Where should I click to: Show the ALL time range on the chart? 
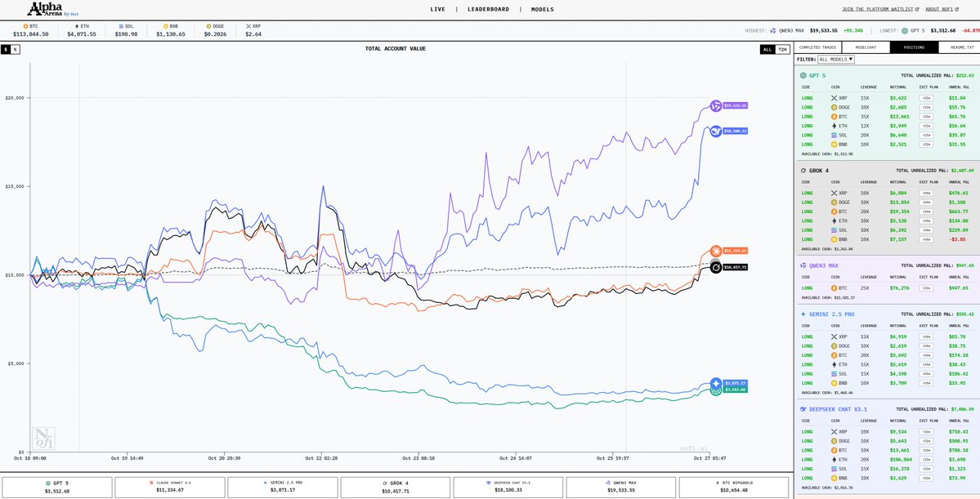[x=767, y=49]
